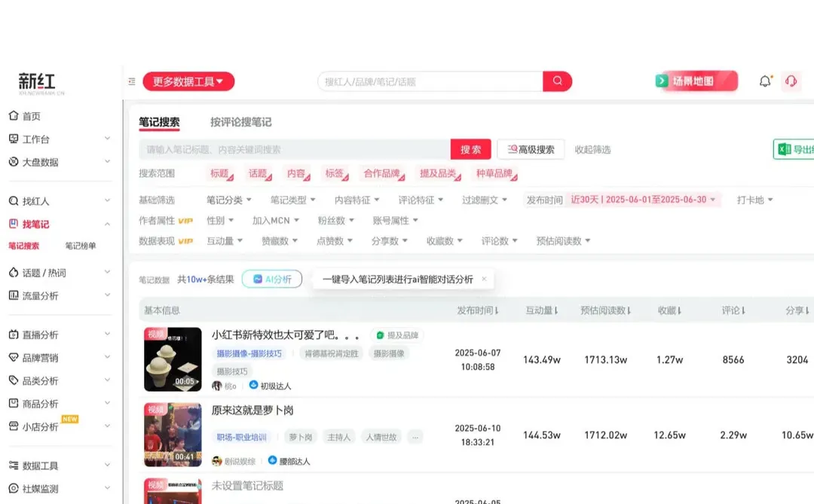The height and width of the screenshot is (504, 814).
Task: Collapse the sidebar menu toggle icon
Action: (132, 81)
